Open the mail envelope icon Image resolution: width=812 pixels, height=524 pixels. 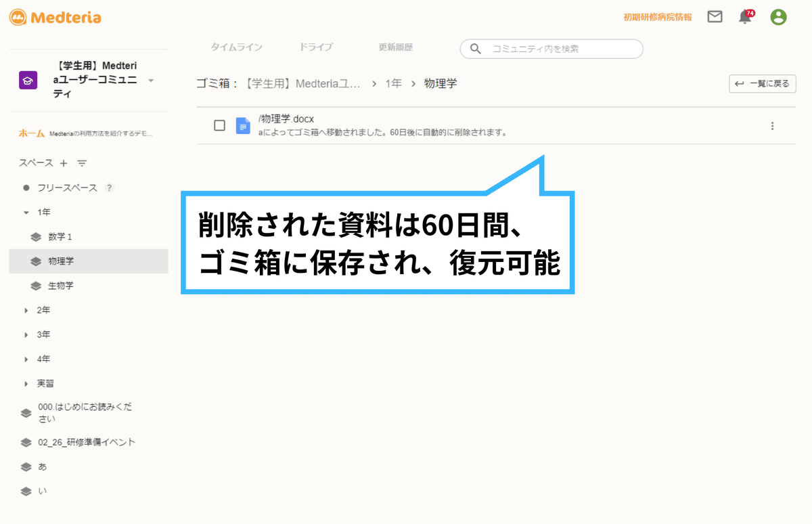click(x=715, y=17)
